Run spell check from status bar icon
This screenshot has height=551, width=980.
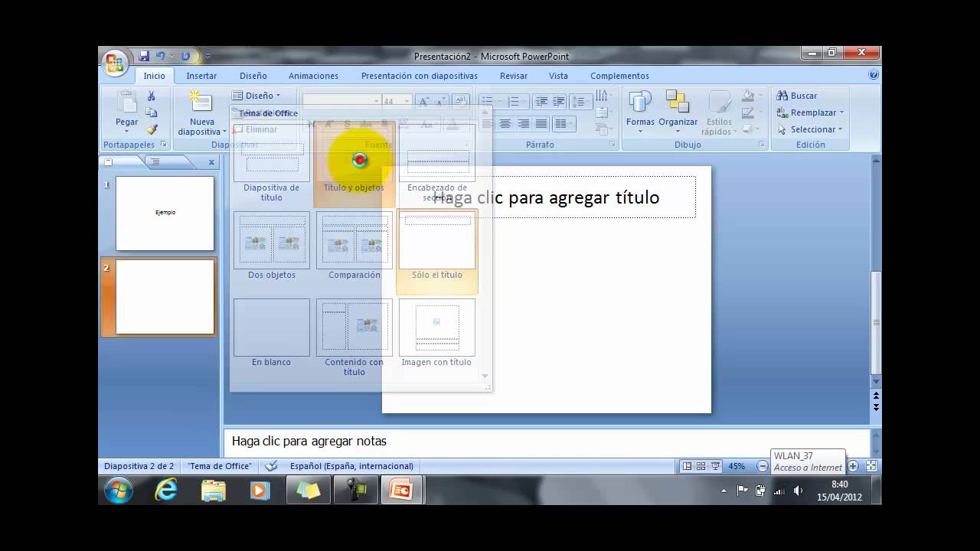[x=271, y=466]
